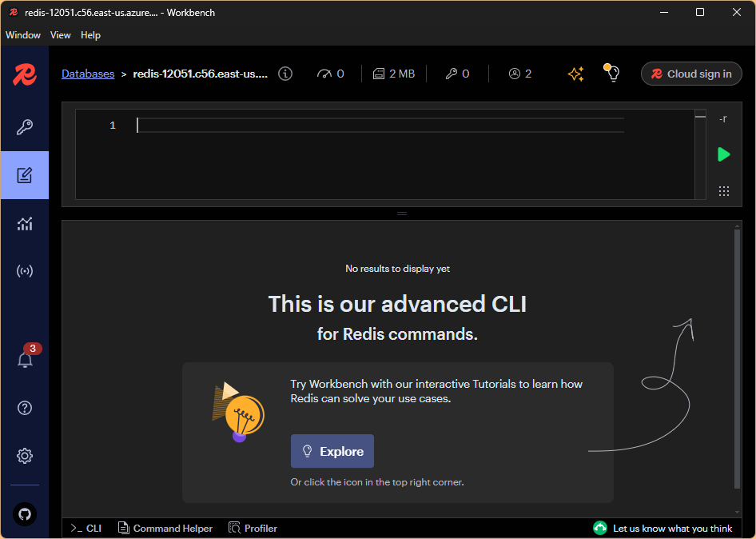Open the Insights lightbulb icon

click(x=612, y=74)
